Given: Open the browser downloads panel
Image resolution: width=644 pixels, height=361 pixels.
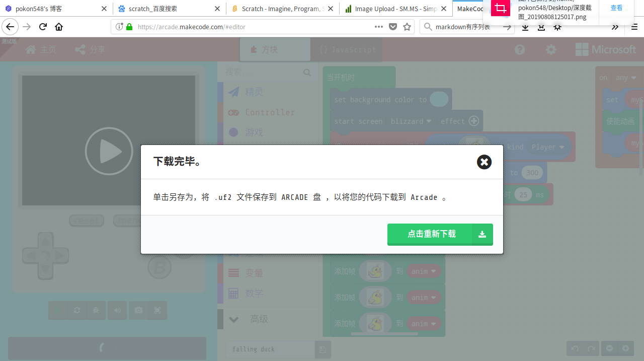Looking at the screenshot, I should pyautogui.click(x=525, y=28).
